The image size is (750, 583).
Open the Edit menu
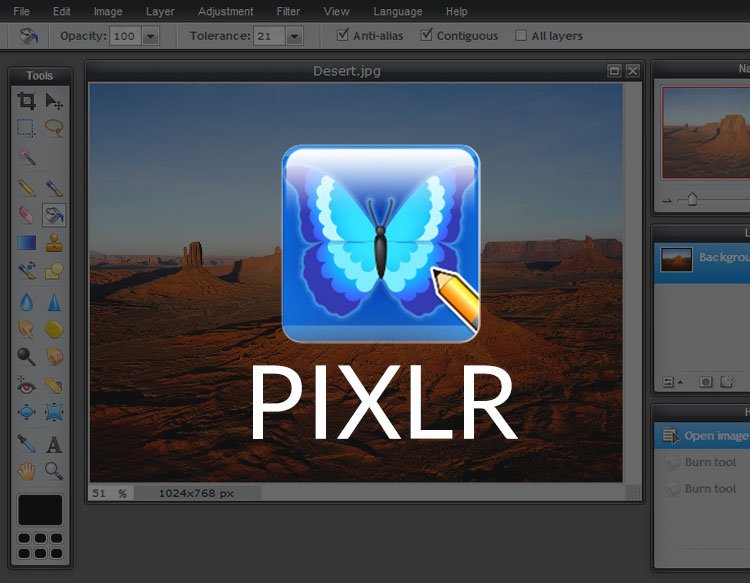coord(62,11)
